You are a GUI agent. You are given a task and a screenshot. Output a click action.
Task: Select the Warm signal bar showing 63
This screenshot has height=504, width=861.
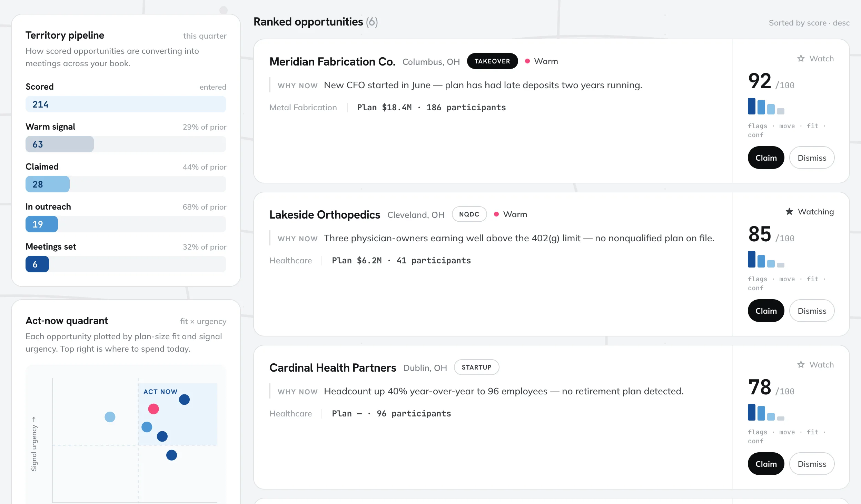click(x=60, y=144)
